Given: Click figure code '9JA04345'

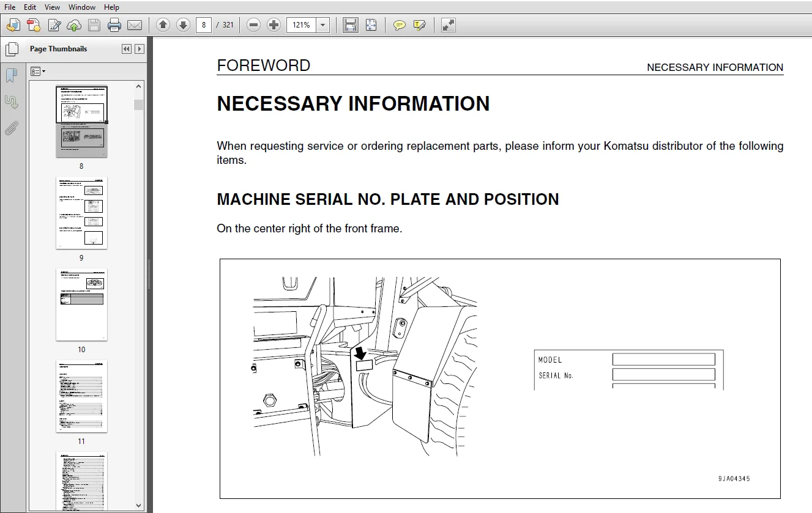Looking at the screenshot, I should (x=734, y=479).
